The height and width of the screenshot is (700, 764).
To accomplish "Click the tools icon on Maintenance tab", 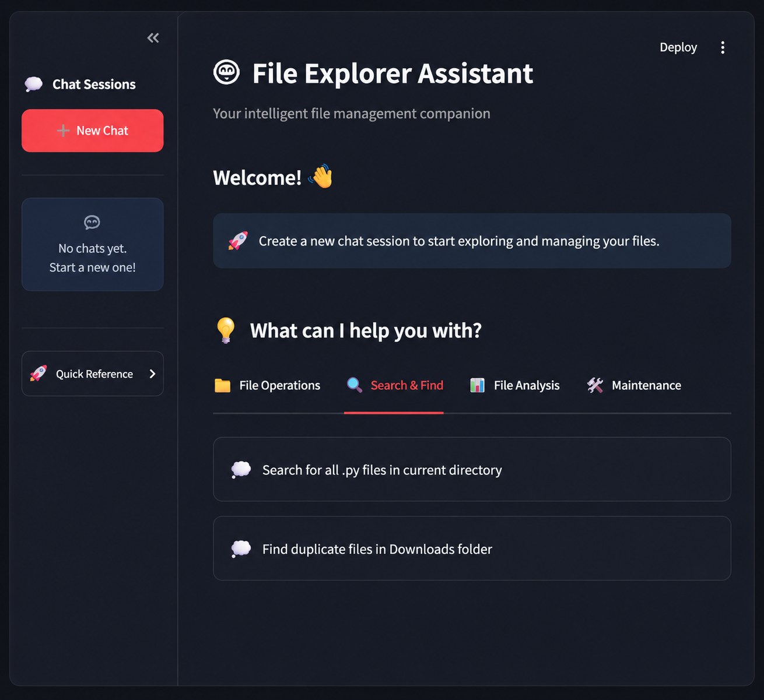I will [x=595, y=385].
